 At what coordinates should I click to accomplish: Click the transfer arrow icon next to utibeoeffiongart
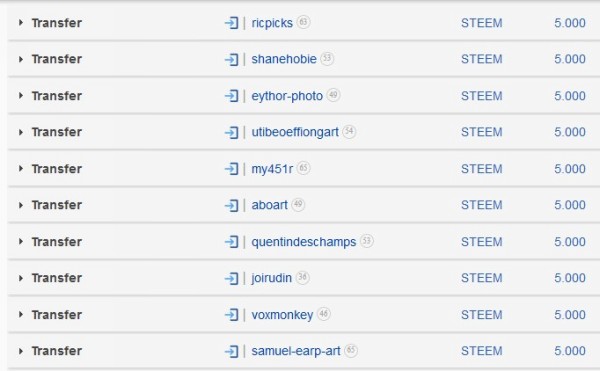[x=232, y=132]
